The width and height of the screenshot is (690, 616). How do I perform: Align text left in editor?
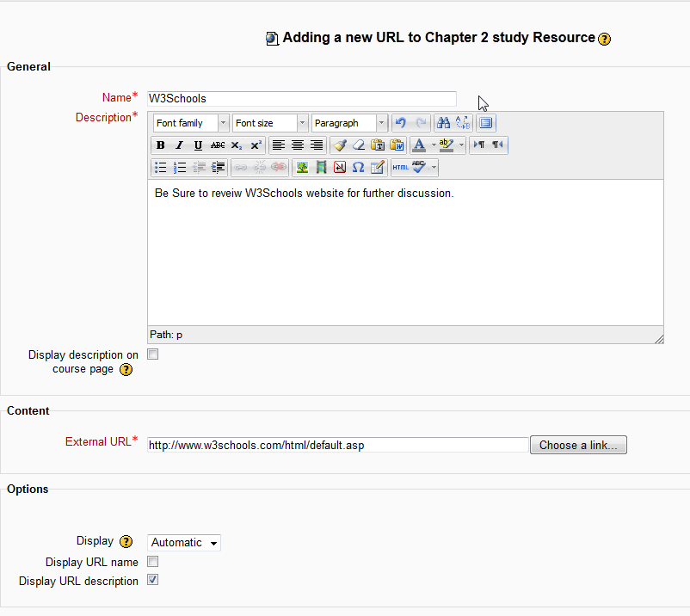tap(279, 145)
